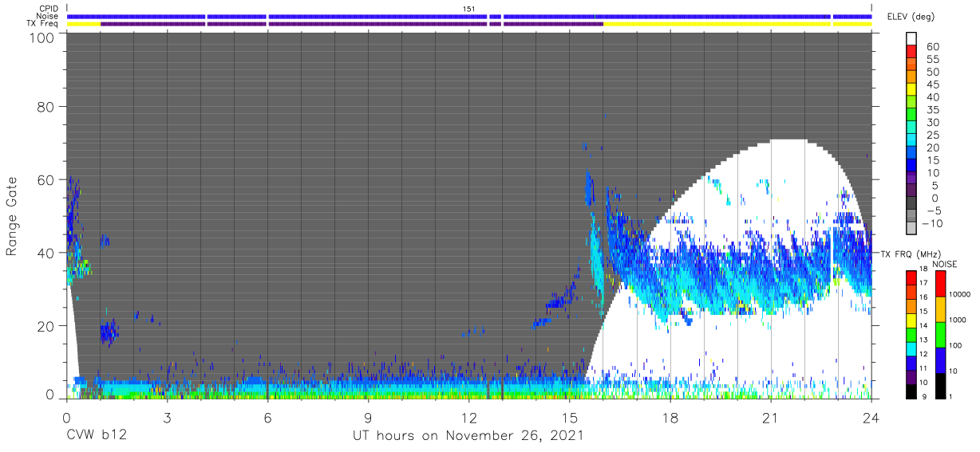980x452 pixels.
Task: Select the green segment of NOISE color bar
Action: pos(940,335)
